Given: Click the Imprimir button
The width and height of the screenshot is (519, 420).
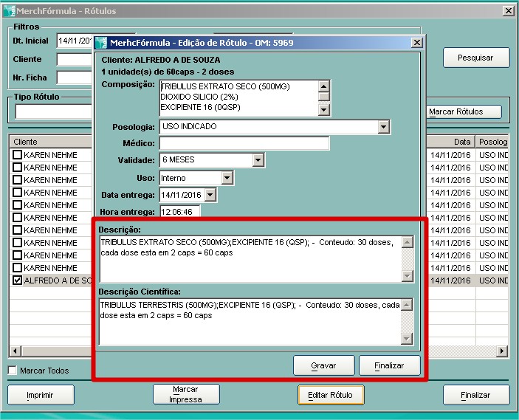Looking at the screenshot, I should coord(40,395).
